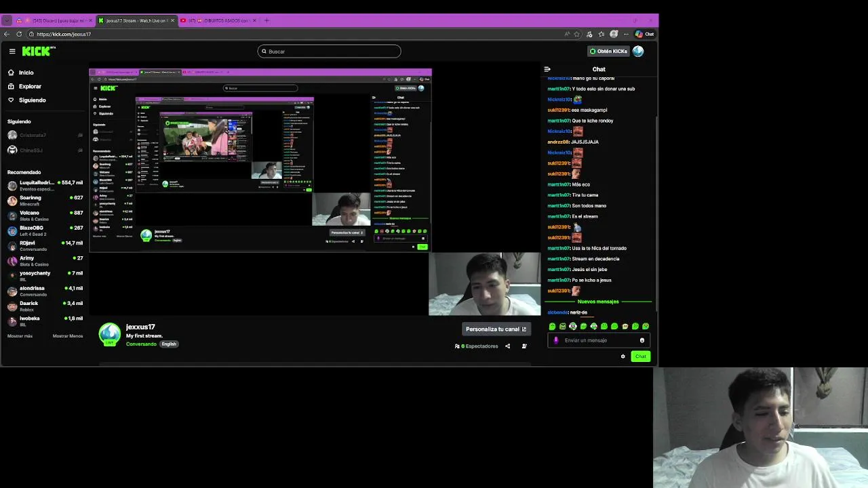Close the jexxus17 Stream browser tab

pyautogui.click(x=173, y=20)
